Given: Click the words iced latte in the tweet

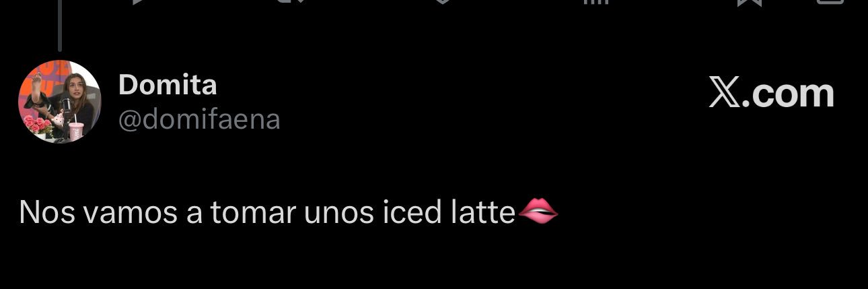Looking at the screenshot, I should point(449,212).
